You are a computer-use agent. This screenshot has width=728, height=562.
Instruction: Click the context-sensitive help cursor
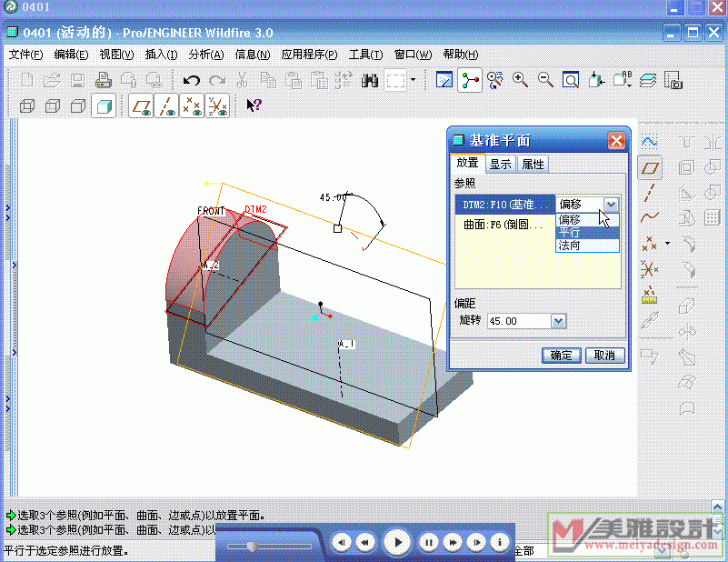(254, 105)
